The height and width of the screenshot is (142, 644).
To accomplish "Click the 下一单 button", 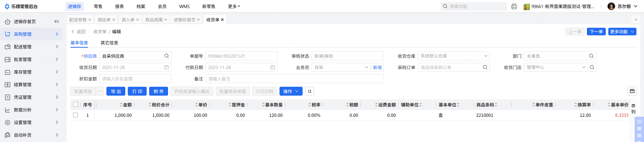I will tap(596, 32).
